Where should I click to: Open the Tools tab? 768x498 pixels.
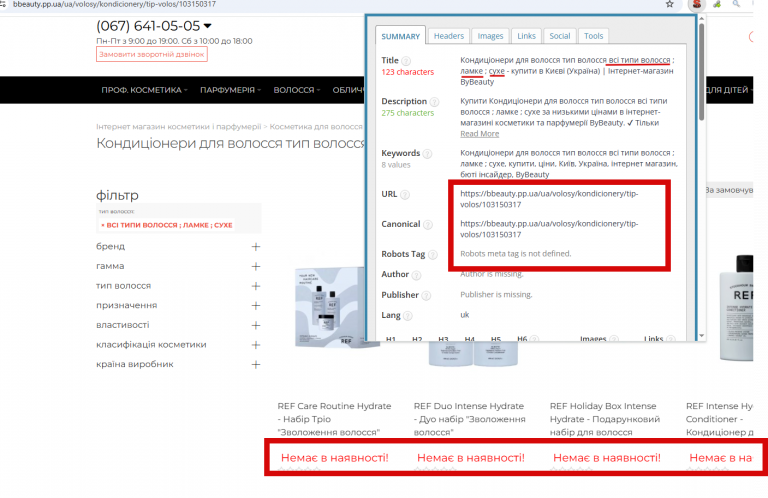coord(593,36)
